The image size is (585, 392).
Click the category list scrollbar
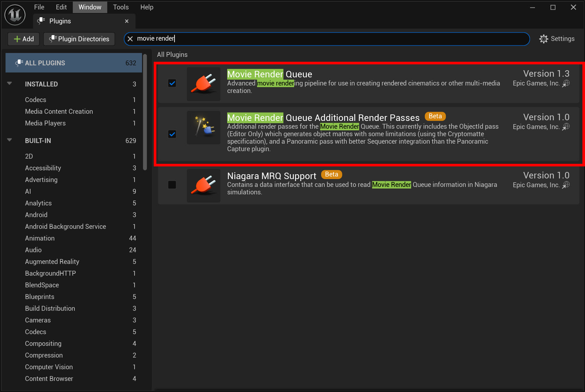click(145, 112)
